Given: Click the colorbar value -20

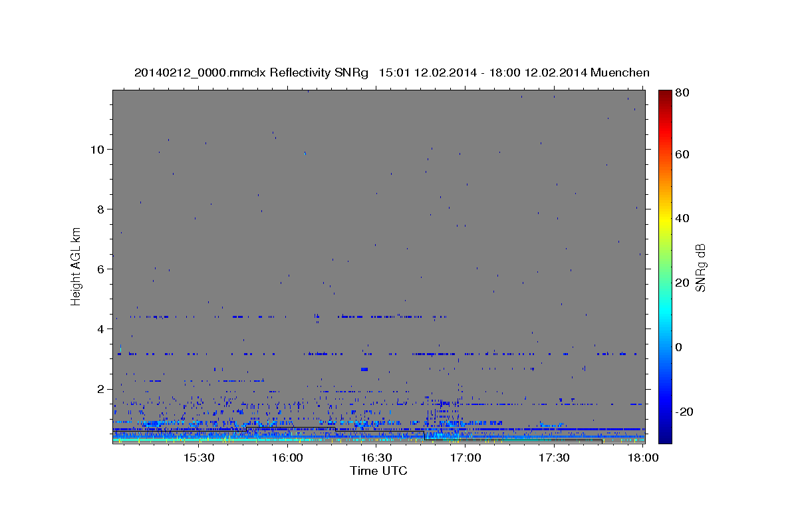Looking at the screenshot, I should [684, 412].
